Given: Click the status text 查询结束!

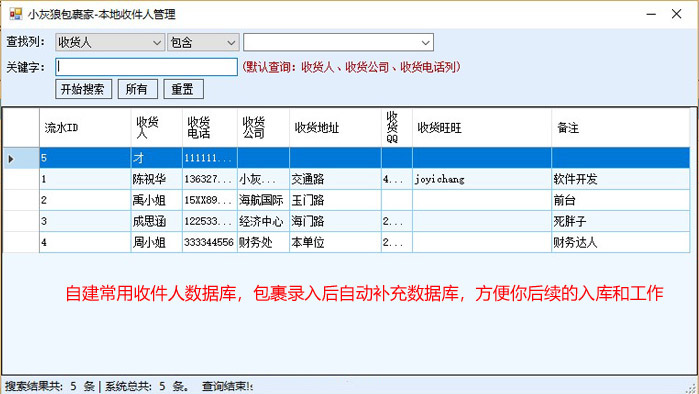Looking at the screenshot, I should [227, 386].
